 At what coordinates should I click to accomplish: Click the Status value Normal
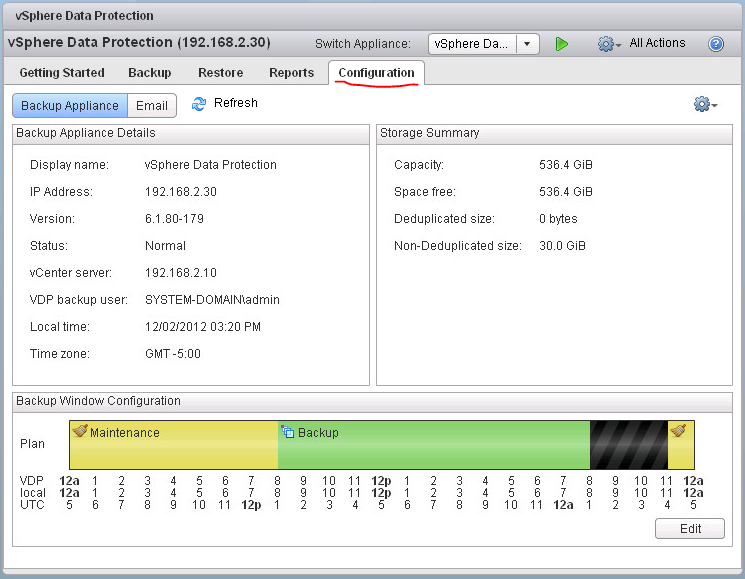click(x=165, y=246)
